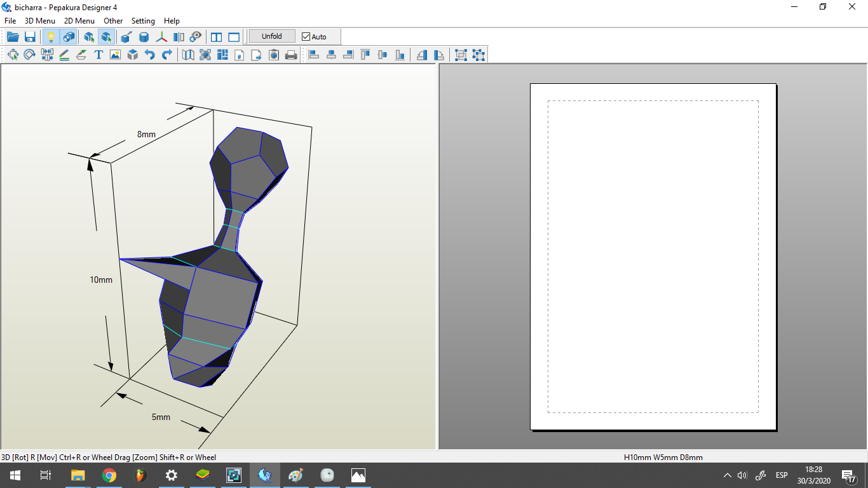Toggle the light bulb lighting icon
868x488 pixels.
pos(51,37)
